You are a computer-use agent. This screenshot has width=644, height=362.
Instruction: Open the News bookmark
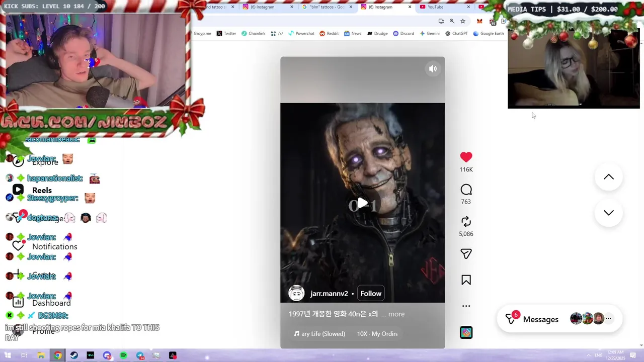[x=353, y=34]
